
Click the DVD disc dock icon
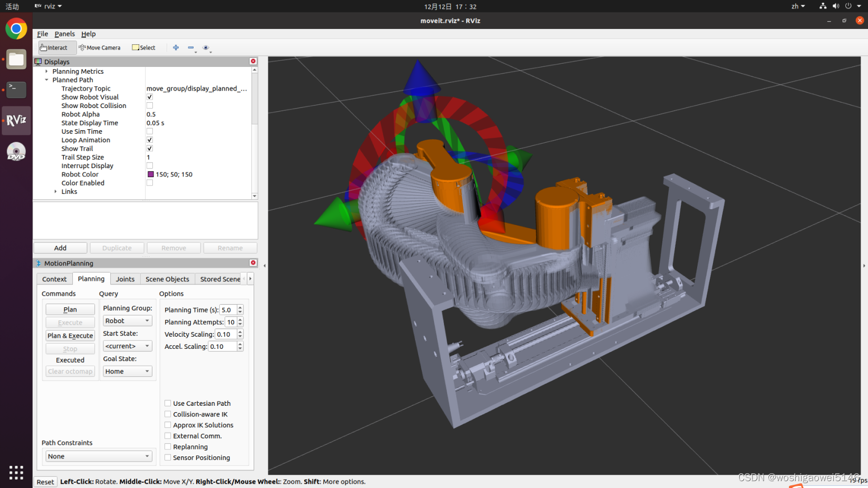tap(16, 151)
